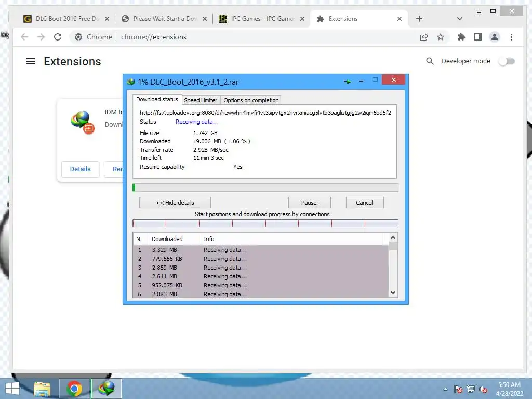Bookmark this page with star icon
This screenshot has width=532, height=399.
[x=441, y=37]
